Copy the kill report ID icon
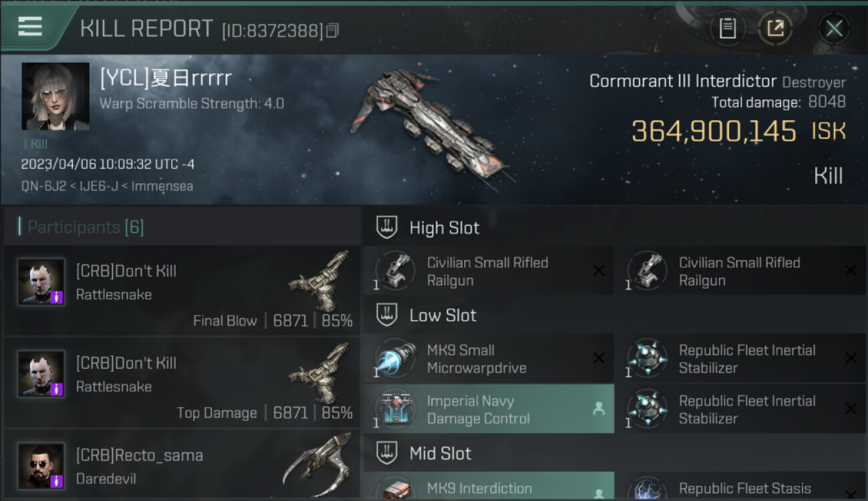This screenshot has width=868, height=501. coord(333,30)
